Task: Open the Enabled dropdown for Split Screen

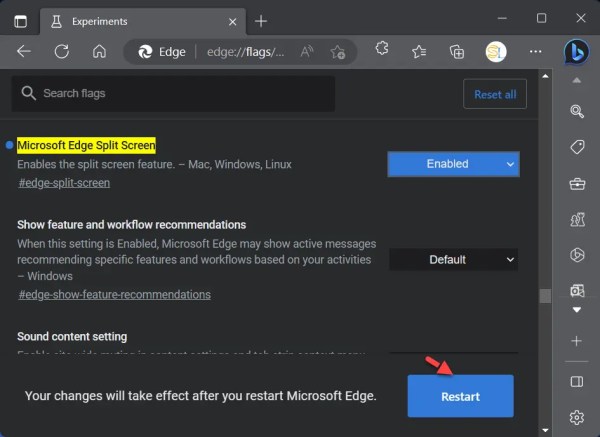Action: 453,164
